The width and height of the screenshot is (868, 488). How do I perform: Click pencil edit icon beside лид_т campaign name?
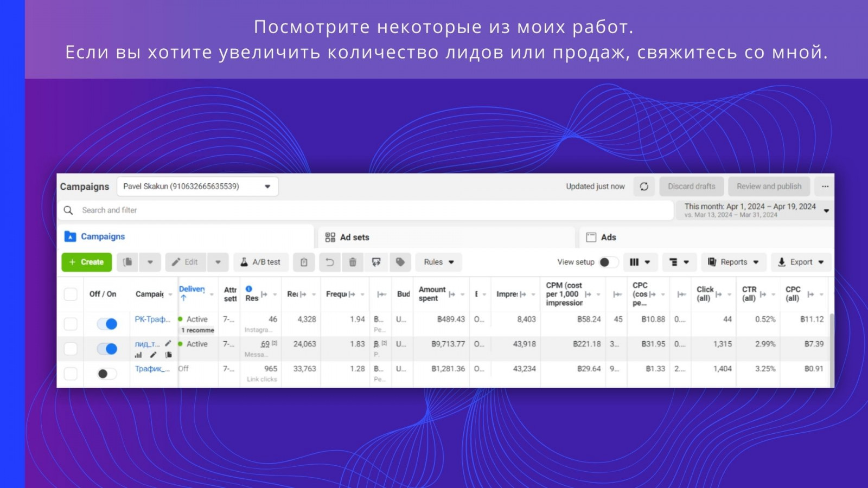pyautogui.click(x=168, y=343)
